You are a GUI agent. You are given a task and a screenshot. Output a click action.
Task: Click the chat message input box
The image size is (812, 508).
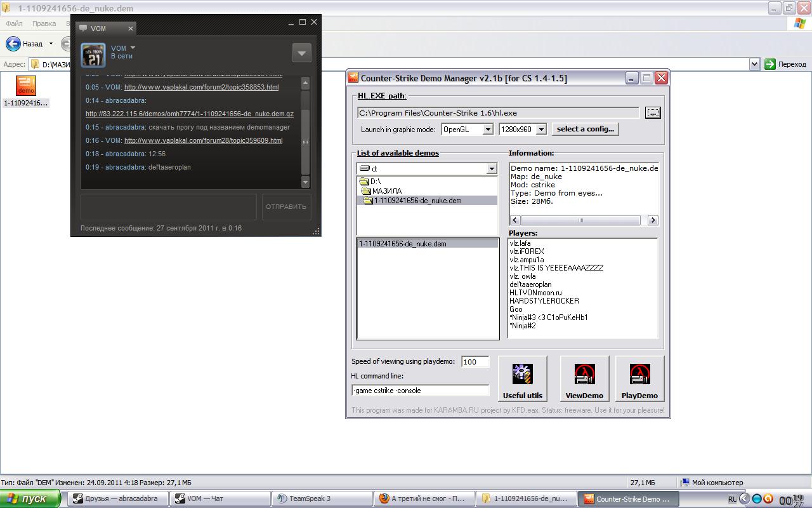(x=169, y=206)
